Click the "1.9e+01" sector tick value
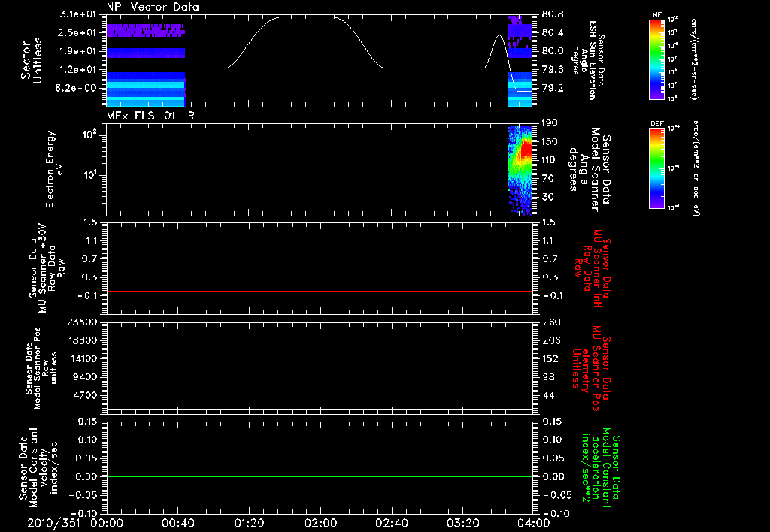Screen dimensions: 770x532 tap(77, 51)
